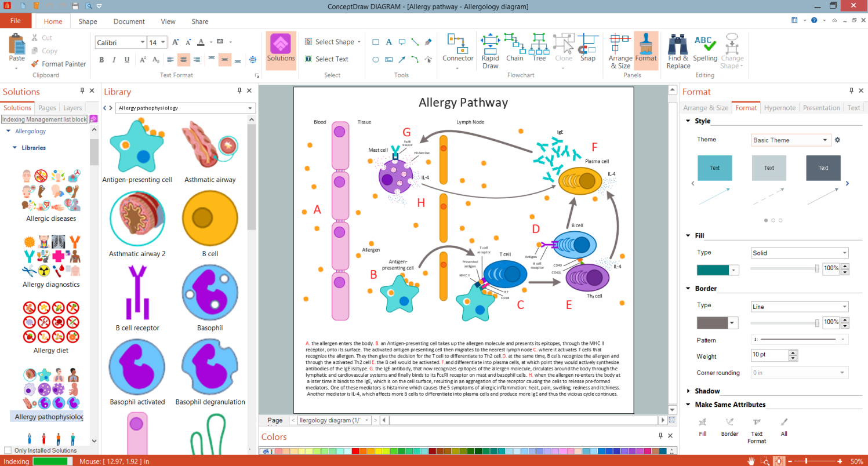The image size is (868, 466).
Task: Switch to the View ribbon tab
Action: point(168,21)
